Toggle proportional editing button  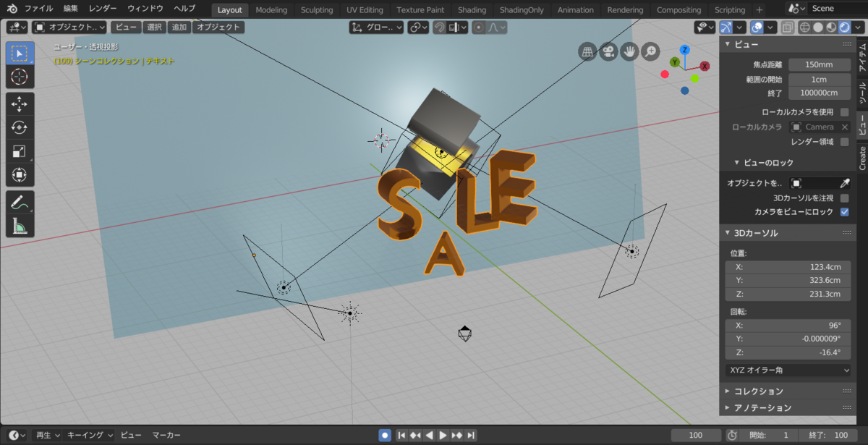coord(480,27)
